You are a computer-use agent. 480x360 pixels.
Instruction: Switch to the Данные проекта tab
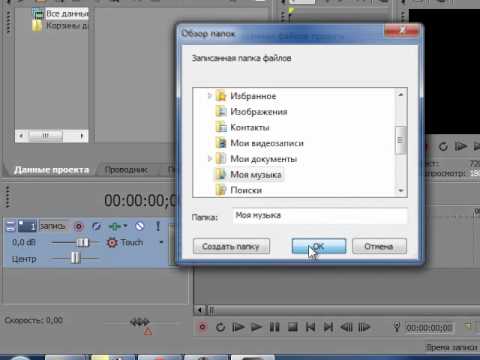pos(52,170)
